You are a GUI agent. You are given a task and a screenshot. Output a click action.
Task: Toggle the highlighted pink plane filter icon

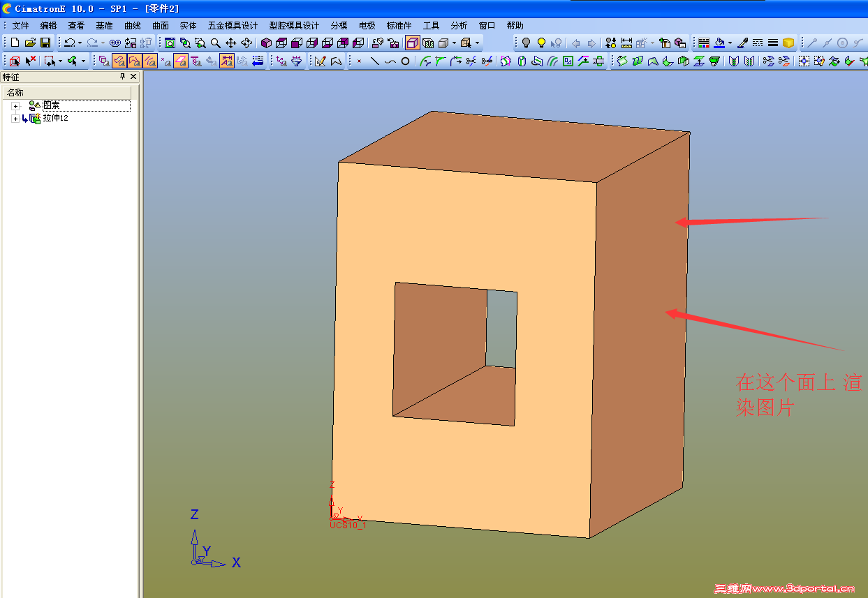(181, 61)
